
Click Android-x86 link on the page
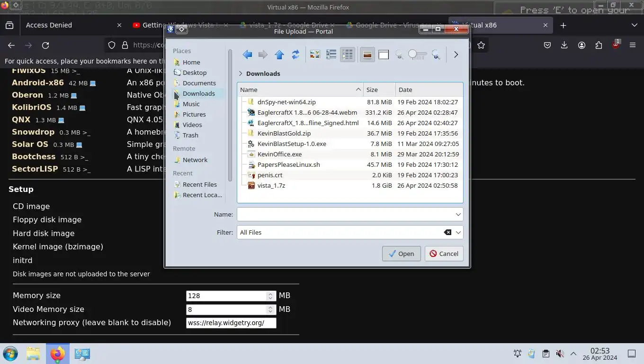coord(38,82)
